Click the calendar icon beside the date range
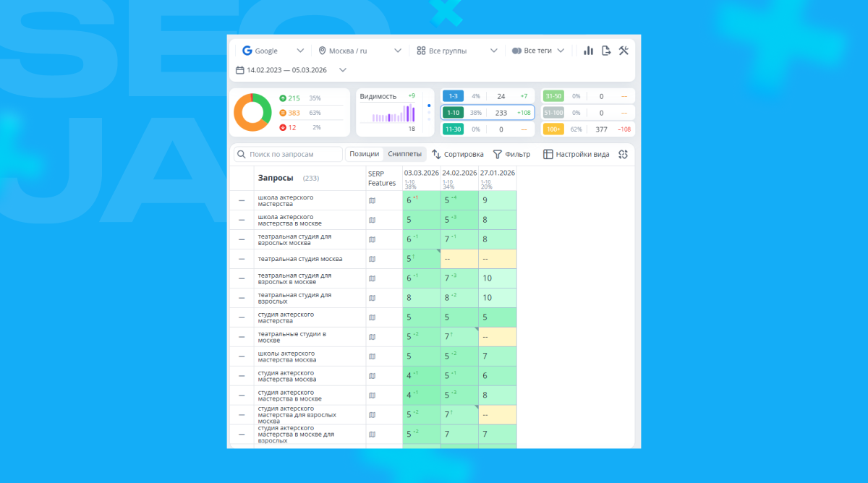The height and width of the screenshot is (483, 868). tap(240, 70)
